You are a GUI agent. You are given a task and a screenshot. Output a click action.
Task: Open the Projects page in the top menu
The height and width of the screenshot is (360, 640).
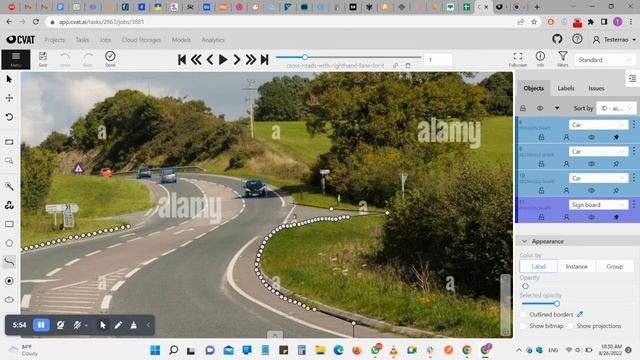55,40
